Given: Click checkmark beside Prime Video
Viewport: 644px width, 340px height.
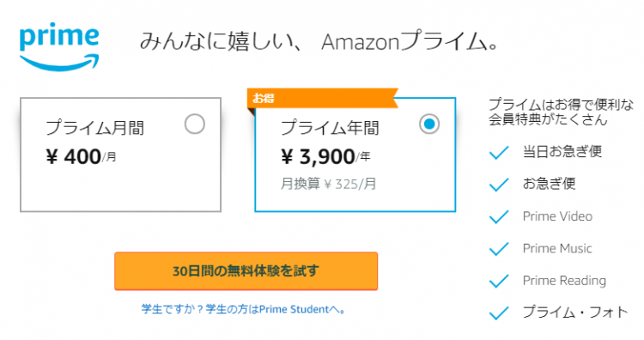Looking at the screenshot, I should (499, 216).
